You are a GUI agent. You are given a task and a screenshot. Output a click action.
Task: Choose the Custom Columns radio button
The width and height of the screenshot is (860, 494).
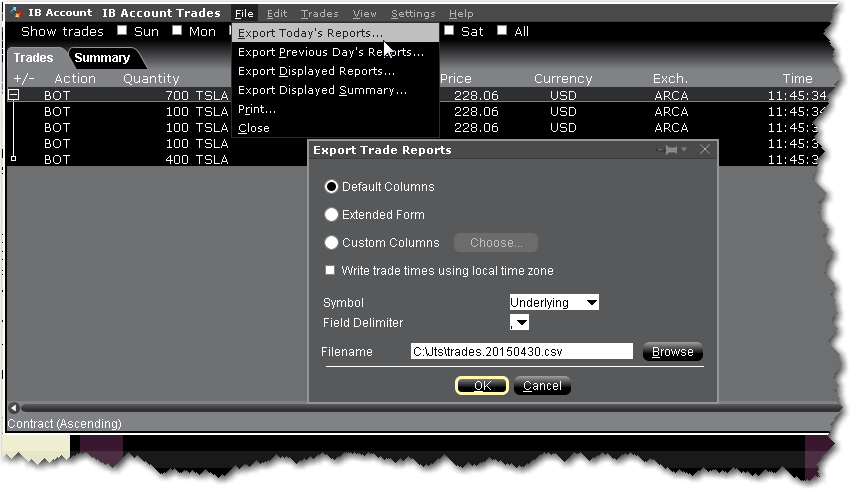[332, 243]
